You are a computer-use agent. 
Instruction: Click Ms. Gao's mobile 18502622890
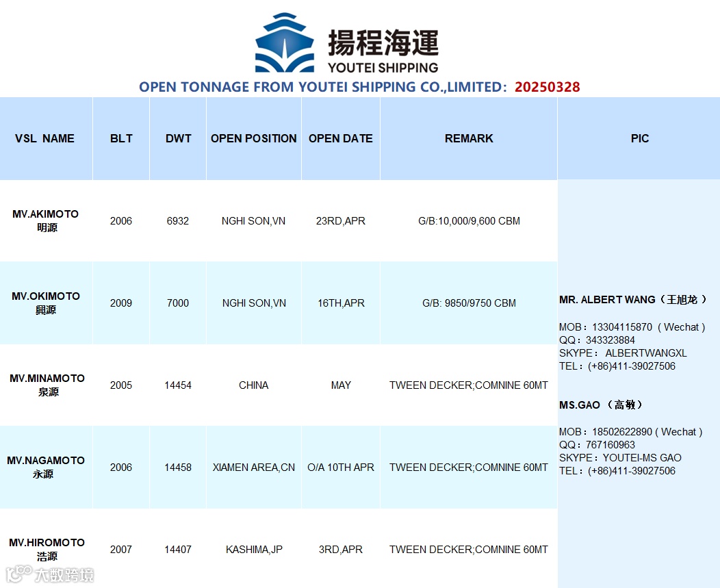pos(621,432)
